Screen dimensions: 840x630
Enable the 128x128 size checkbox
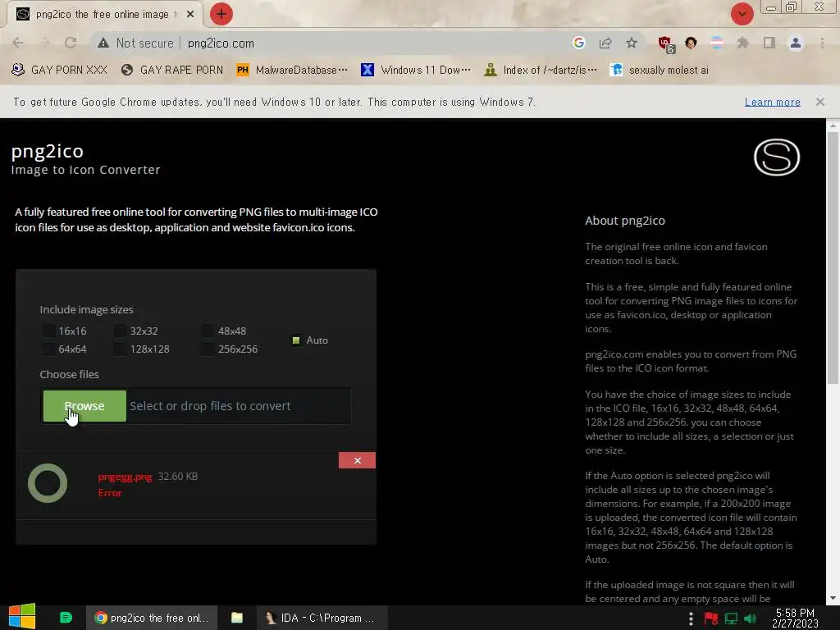click(120, 349)
